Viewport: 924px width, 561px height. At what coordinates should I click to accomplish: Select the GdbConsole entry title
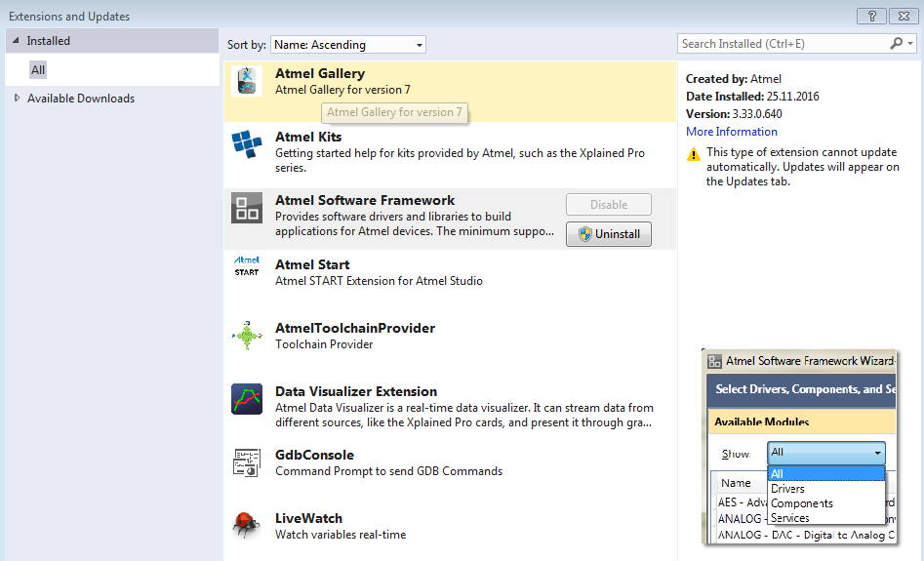point(315,455)
